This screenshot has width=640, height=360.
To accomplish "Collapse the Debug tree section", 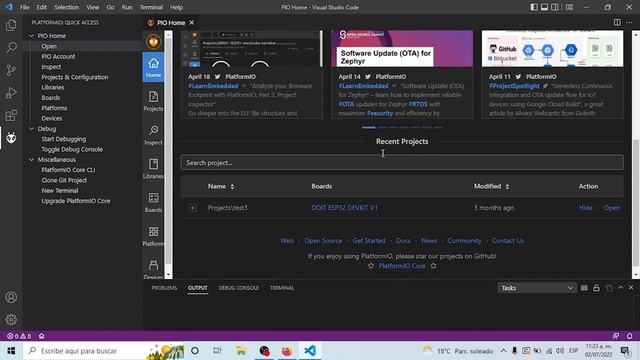I will click(x=31, y=129).
